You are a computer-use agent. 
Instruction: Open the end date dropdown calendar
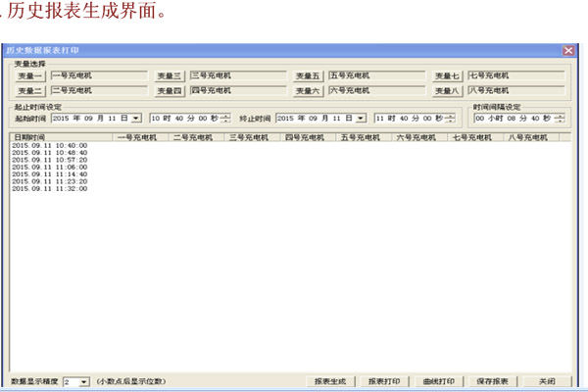362,118
